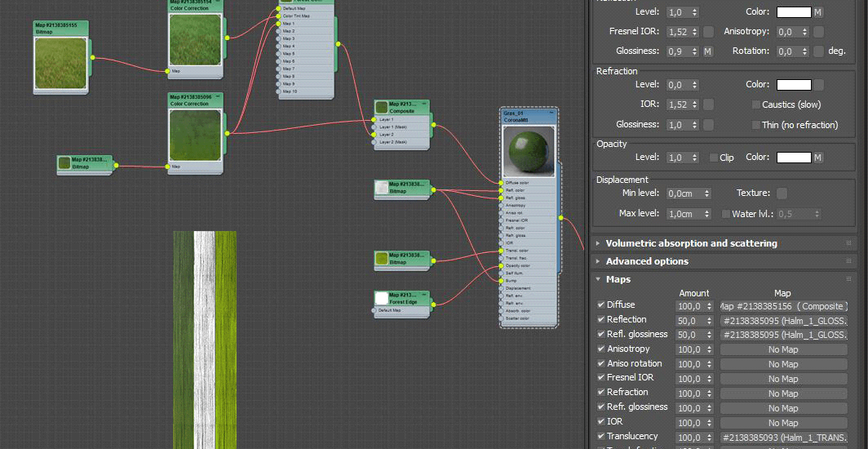Click the Refraction color swatch

click(x=793, y=85)
